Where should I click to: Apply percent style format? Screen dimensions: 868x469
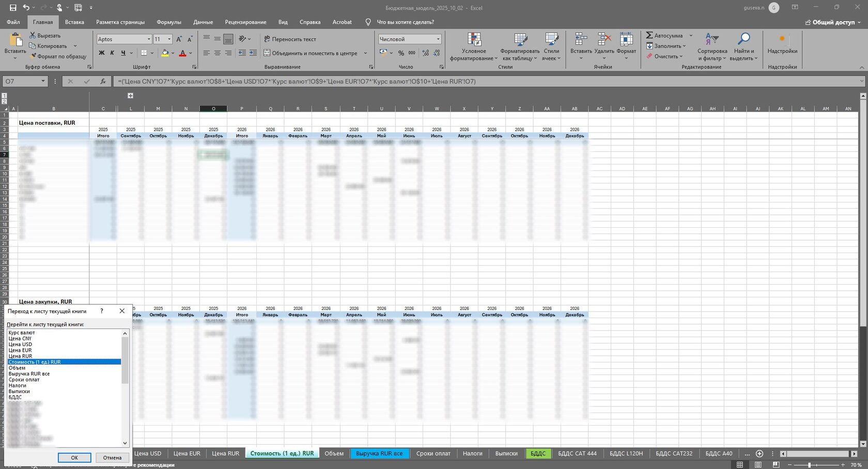click(x=401, y=53)
